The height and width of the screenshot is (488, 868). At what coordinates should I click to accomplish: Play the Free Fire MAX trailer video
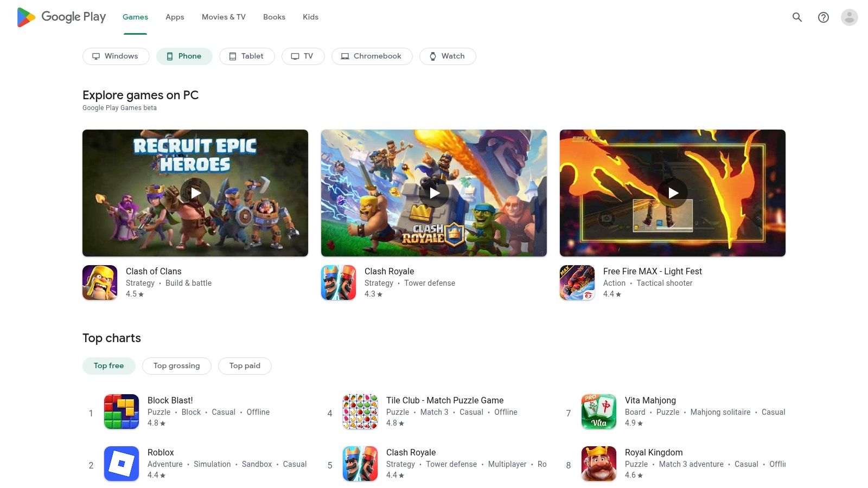pos(673,193)
